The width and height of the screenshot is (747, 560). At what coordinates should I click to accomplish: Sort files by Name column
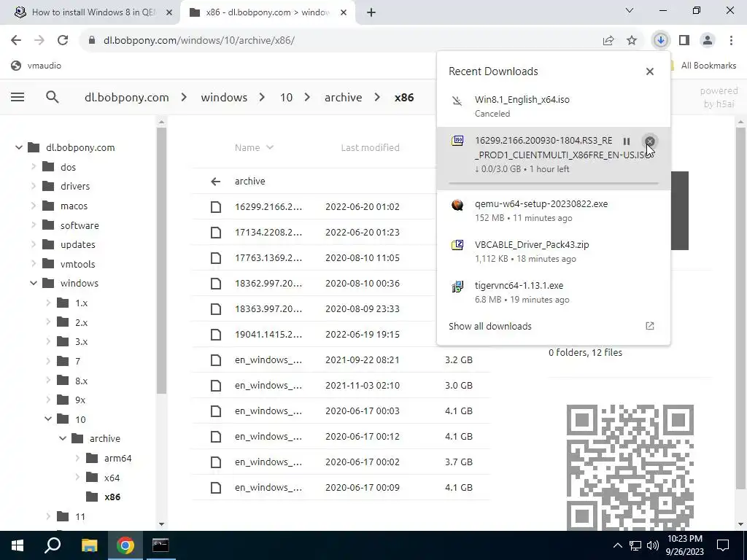pyautogui.click(x=254, y=147)
